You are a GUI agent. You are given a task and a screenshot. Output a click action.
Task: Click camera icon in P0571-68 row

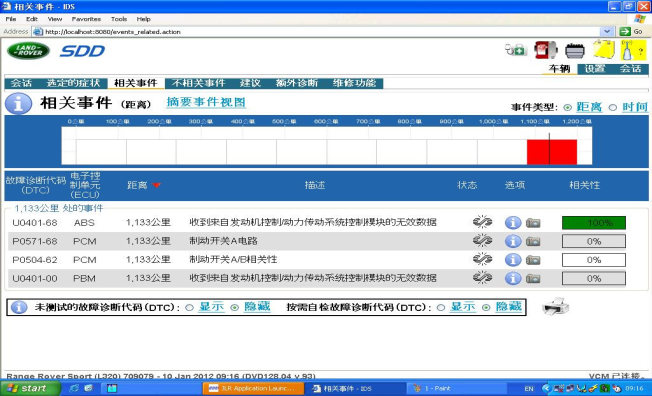point(533,241)
